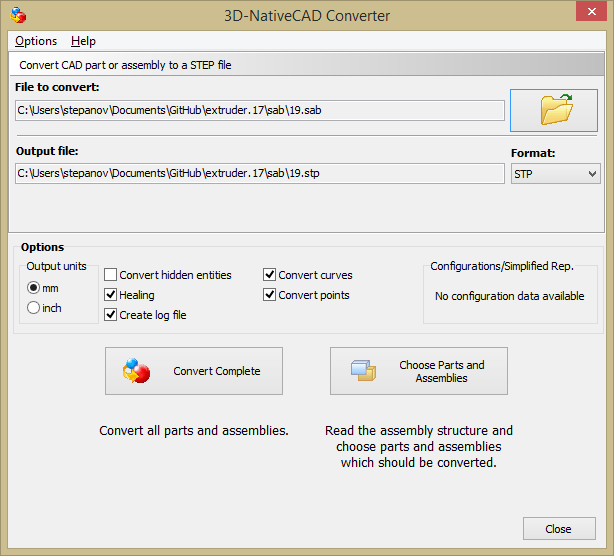Image resolution: width=614 pixels, height=556 pixels.
Task: Click the Convert Complete spheres icon
Action: pyautogui.click(x=136, y=371)
